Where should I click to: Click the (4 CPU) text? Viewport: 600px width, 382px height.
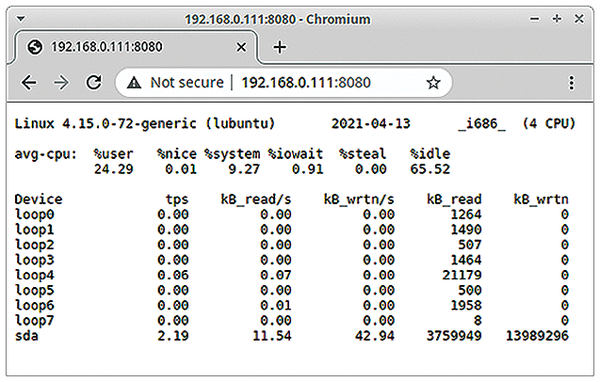point(549,124)
